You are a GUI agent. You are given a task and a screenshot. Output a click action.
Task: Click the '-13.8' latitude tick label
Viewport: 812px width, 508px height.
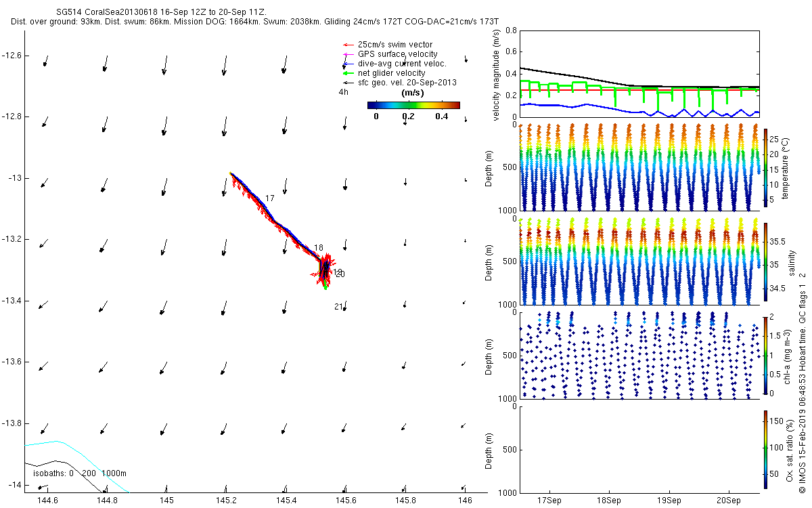[12, 423]
